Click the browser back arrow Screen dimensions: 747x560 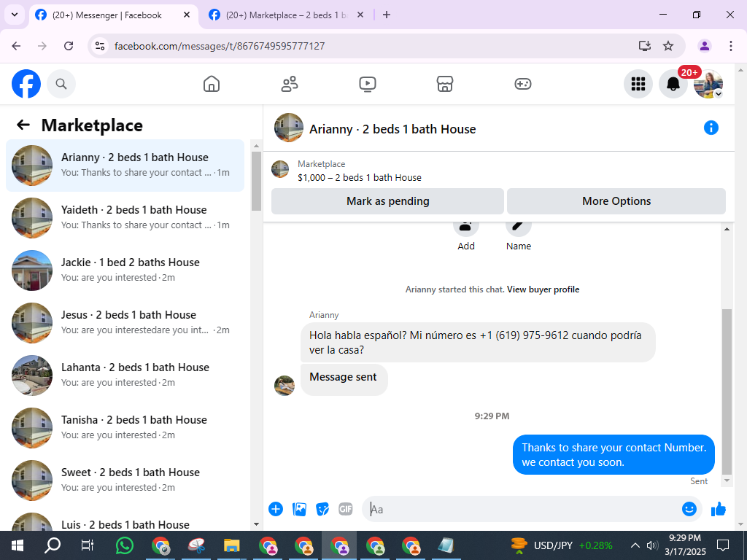(x=16, y=46)
